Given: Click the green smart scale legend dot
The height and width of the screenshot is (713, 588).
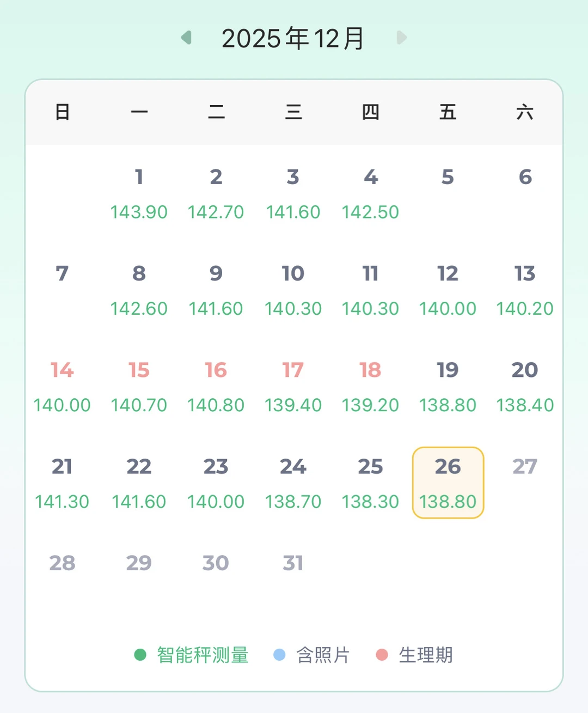Looking at the screenshot, I should [x=140, y=655].
